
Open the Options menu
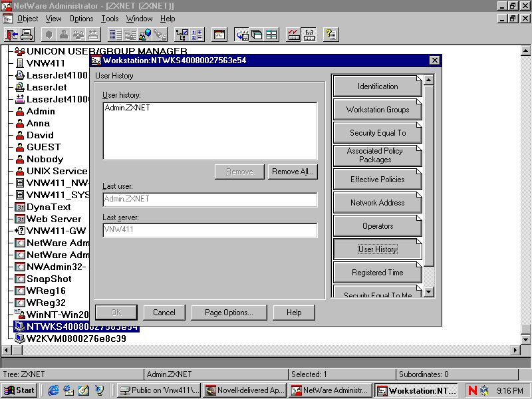point(81,19)
